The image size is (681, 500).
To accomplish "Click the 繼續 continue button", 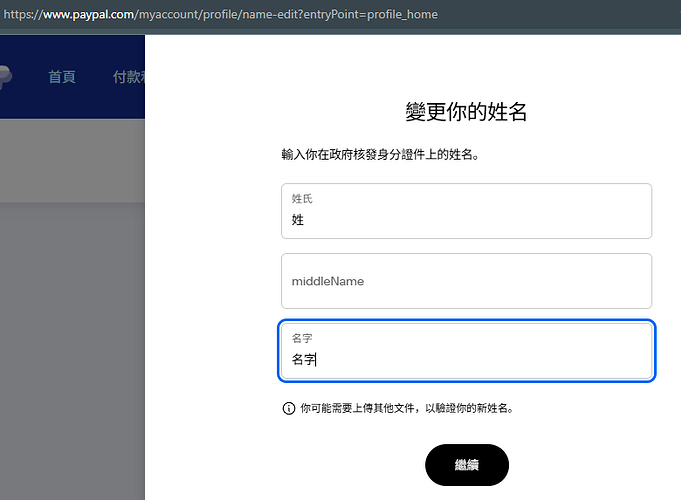I will click(x=467, y=465).
